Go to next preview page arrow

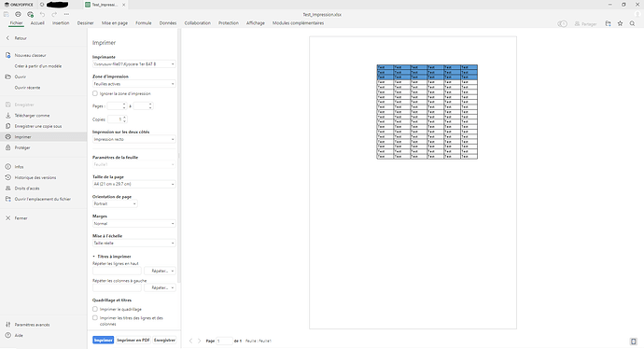[199, 341]
